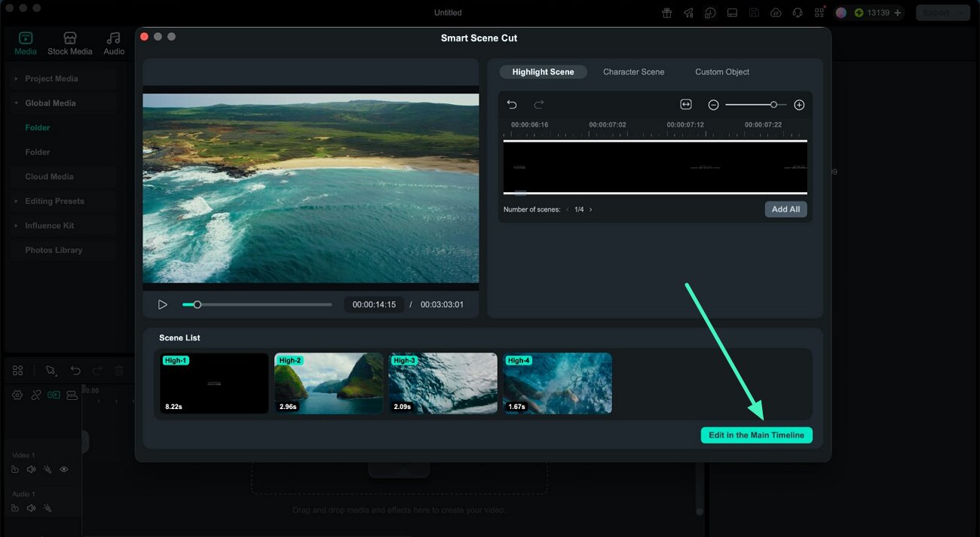Image resolution: width=980 pixels, height=537 pixels.
Task: Click the layout panel icon
Action: click(x=732, y=13)
